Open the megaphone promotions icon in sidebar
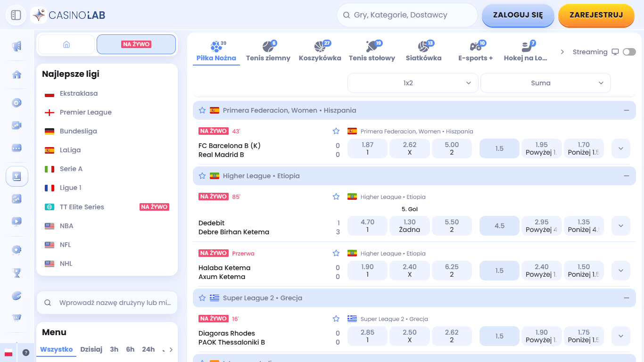Screen dimensions: 644x362 coord(17,46)
